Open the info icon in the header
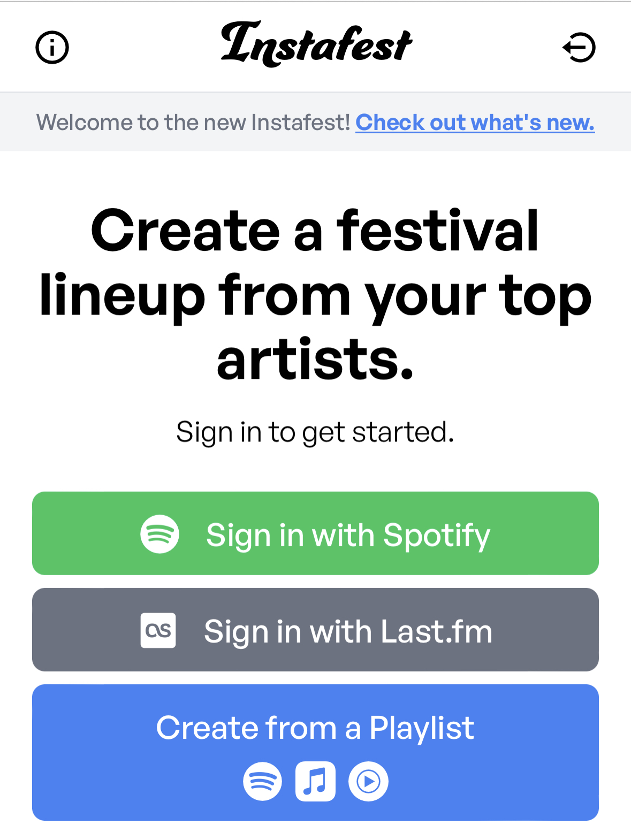631x840 pixels. coord(52,48)
